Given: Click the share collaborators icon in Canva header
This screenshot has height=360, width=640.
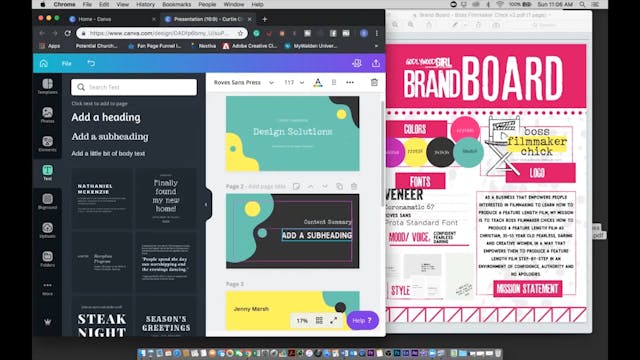Looking at the screenshot, I should (357, 63).
